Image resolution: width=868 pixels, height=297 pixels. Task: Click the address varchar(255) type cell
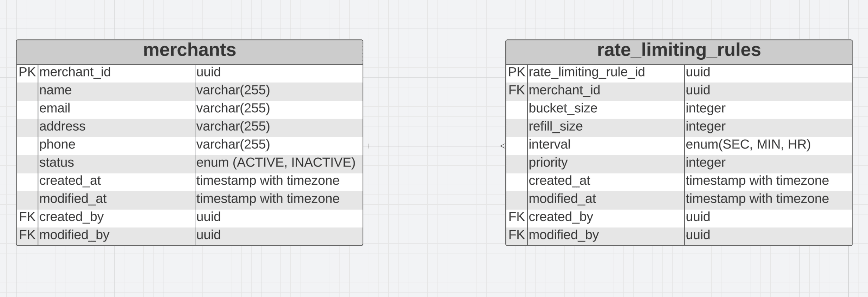[x=233, y=127]
